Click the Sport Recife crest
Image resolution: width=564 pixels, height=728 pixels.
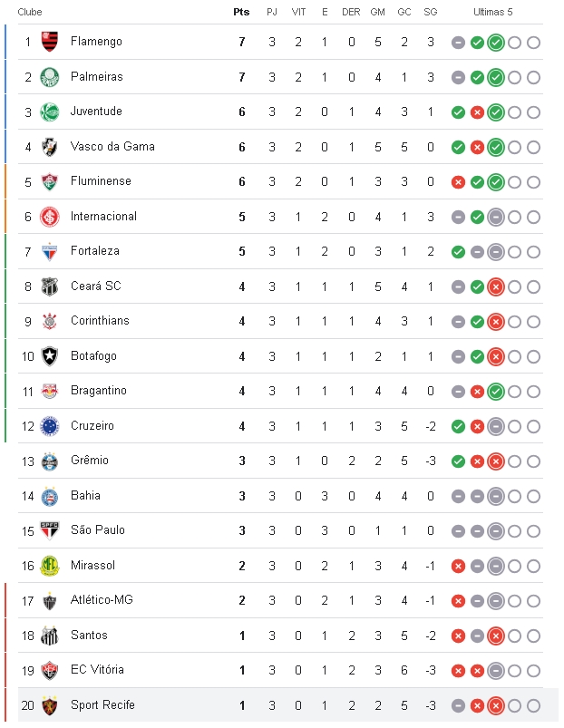pyautogui.click(x=50, y=705)
